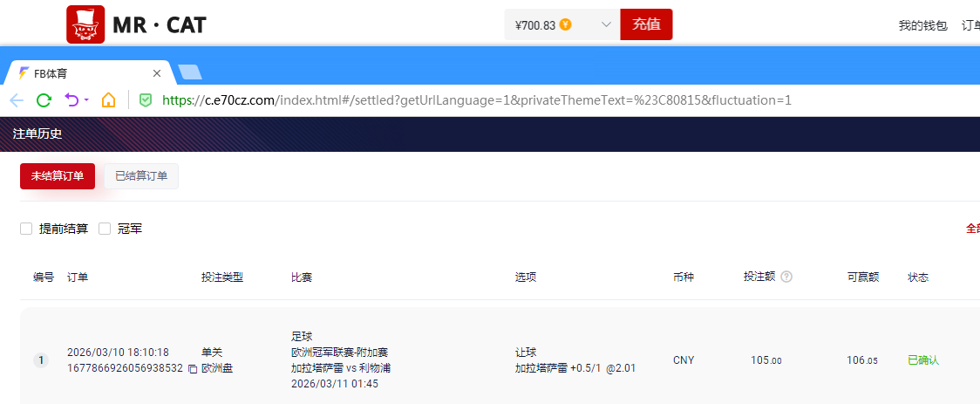Expand the ¥700.83 balance dropdown
The width and height of the screenshot is (980, 404).
click(x=606, y=25)
